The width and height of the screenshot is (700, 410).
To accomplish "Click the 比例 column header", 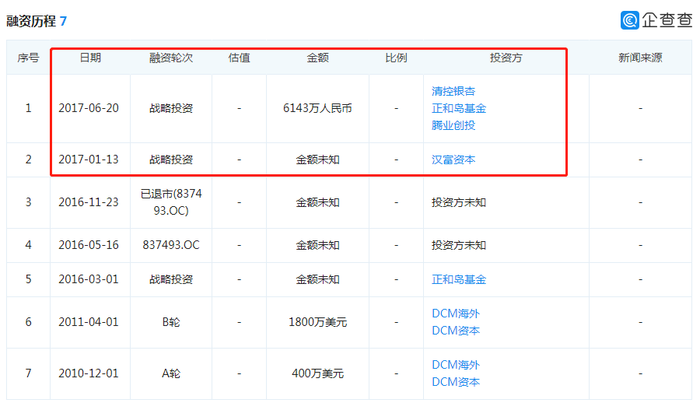I will (x=396, y=58).
